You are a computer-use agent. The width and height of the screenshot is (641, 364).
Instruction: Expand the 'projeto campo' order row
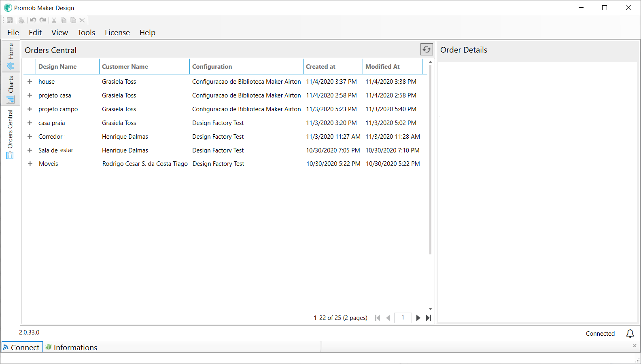pos(30,109)
